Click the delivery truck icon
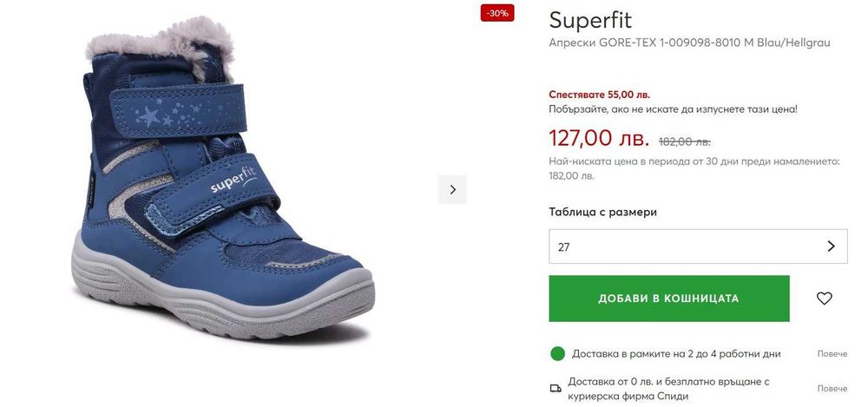This screenshot has height=407, width=868. click(556, 388)
